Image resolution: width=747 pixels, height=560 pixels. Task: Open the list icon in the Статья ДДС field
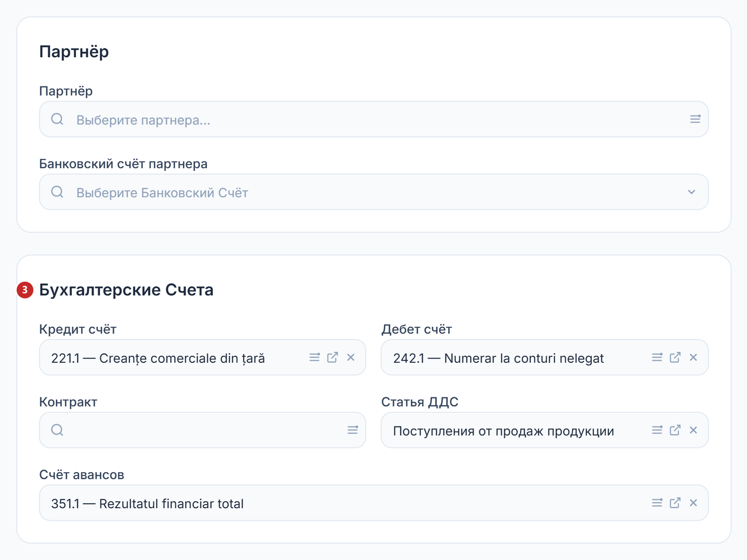pos(657,430)
